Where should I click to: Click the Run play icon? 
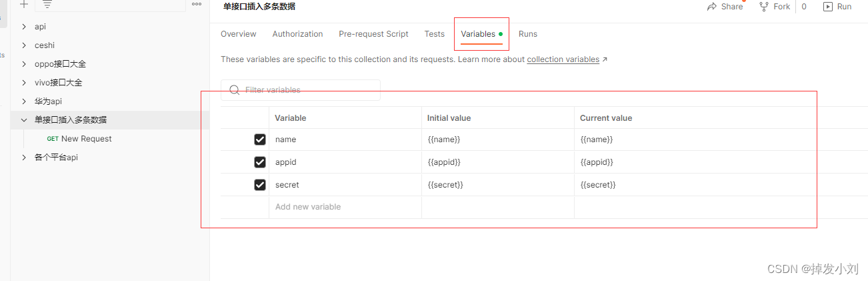pyautogui.click(x=828, y=6)
